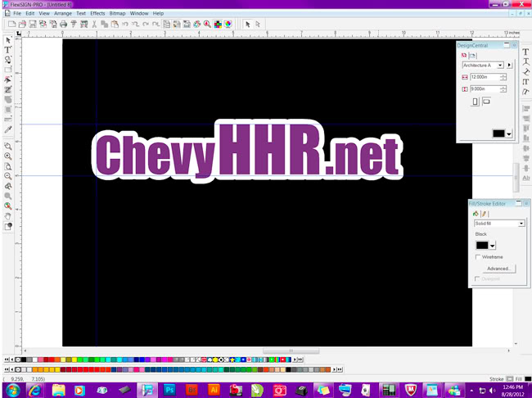Set portrait orientation in DesignCentral
Image resolution: width=532 pixels, height=398 pixels.
[476, 102]
